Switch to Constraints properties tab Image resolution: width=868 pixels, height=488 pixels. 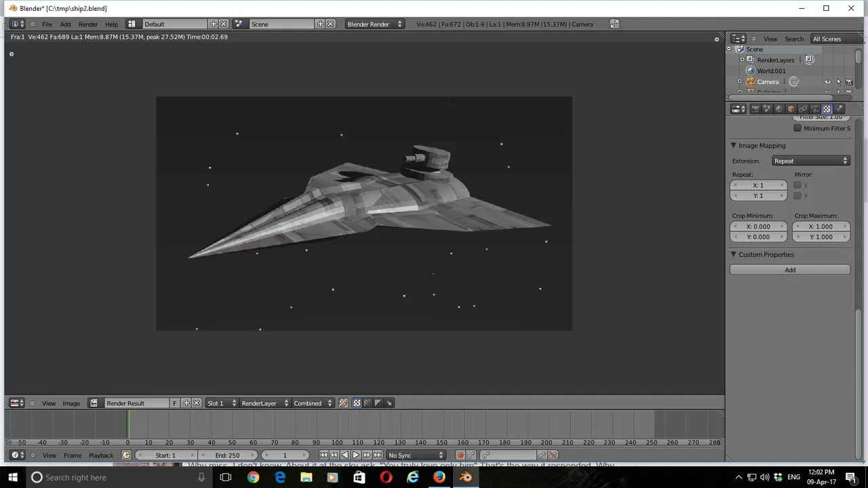click(x=803, y=109)
